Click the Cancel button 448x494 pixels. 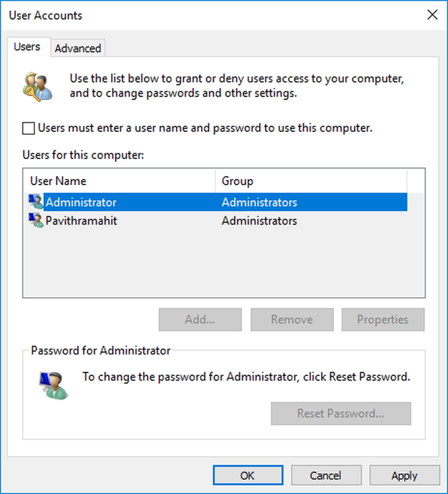[x=326, y=476]
